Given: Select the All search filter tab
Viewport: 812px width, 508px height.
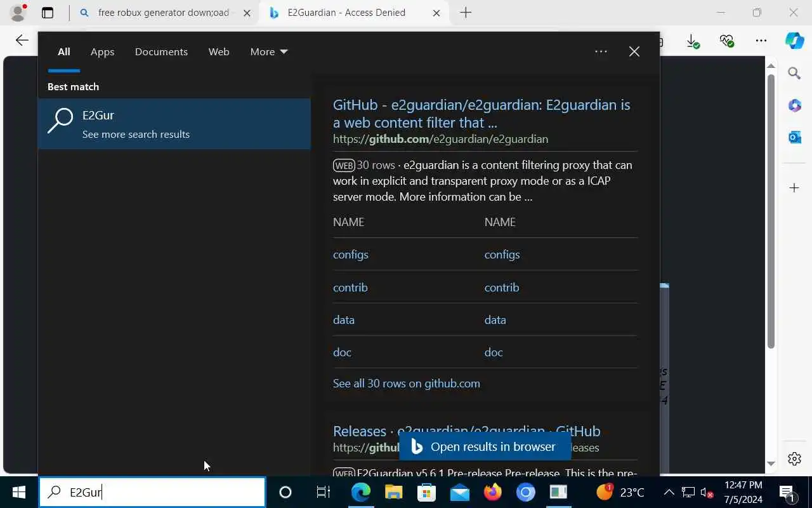Looking at the screenshot, I should [64, 52].
